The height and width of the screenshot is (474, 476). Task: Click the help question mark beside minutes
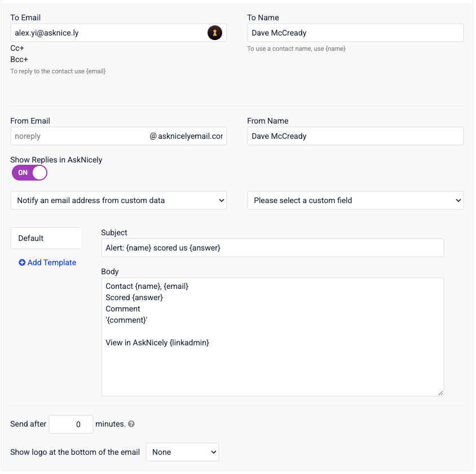(x=131, y=424)
